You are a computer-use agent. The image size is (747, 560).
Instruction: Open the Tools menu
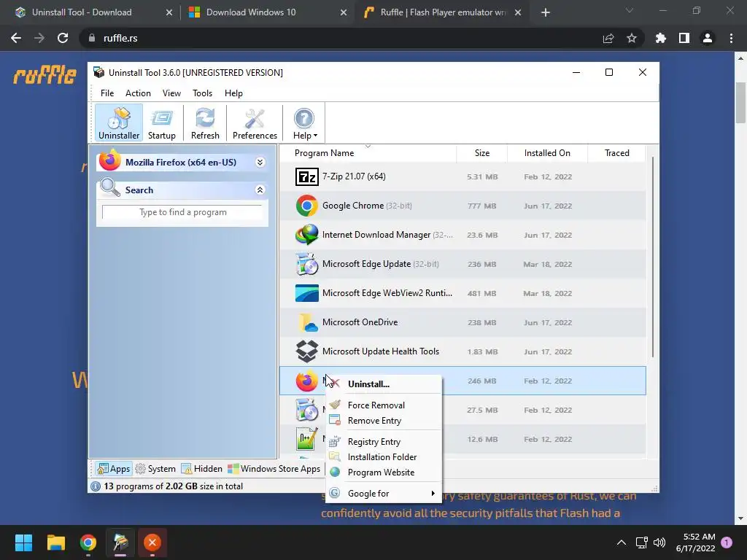[x=203, y=93]
